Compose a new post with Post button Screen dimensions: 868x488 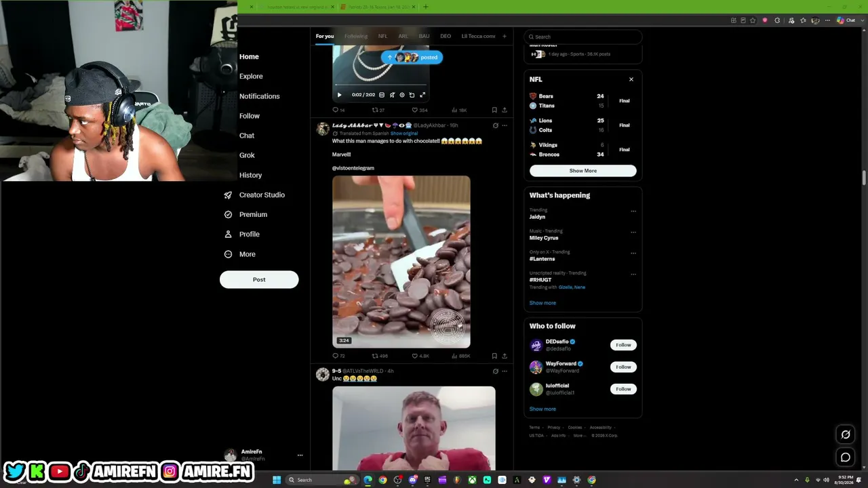pos(259,279)
